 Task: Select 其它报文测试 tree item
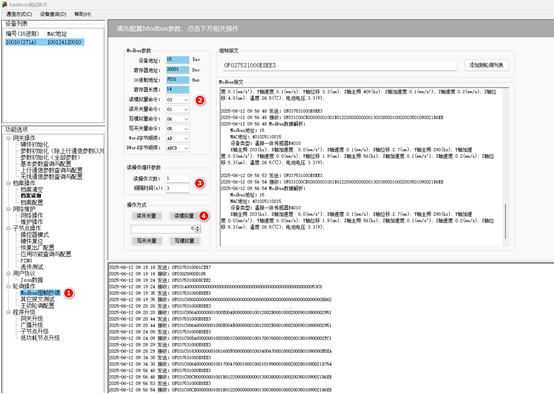(37, 299)
